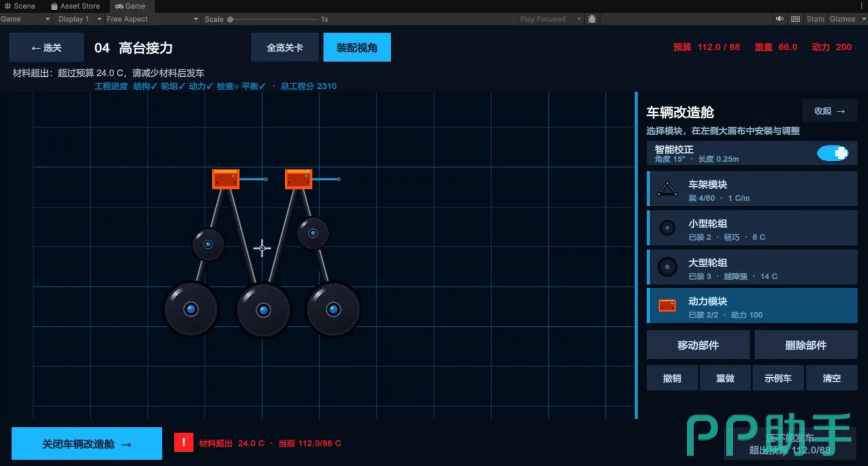868x466 pixels.
Task: Mute audio with the speaker icon
Action: click(780, 19)
